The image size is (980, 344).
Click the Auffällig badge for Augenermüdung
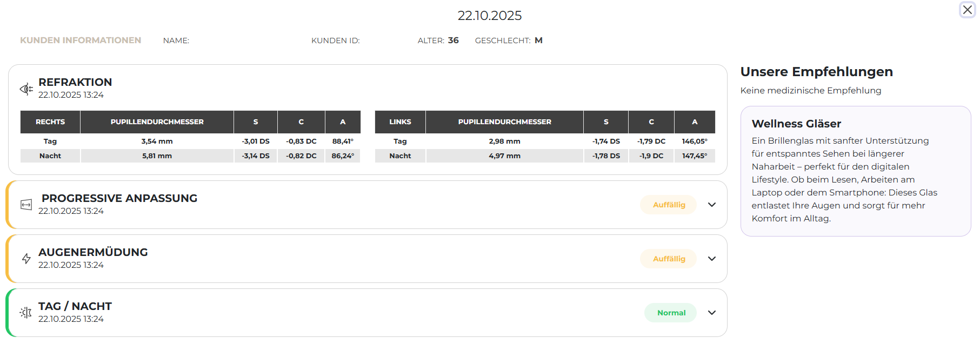coord(669,259)
